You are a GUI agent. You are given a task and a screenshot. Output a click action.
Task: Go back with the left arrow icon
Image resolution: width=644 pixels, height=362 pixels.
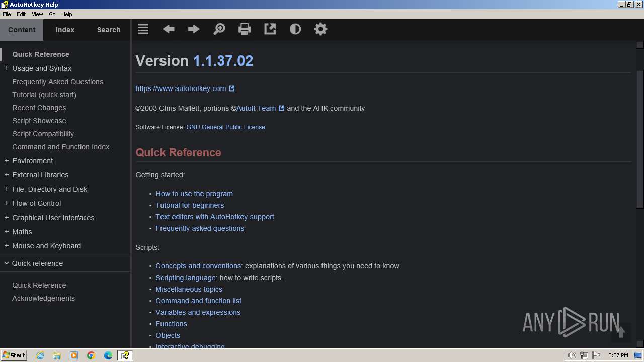(x=169, y=29)
